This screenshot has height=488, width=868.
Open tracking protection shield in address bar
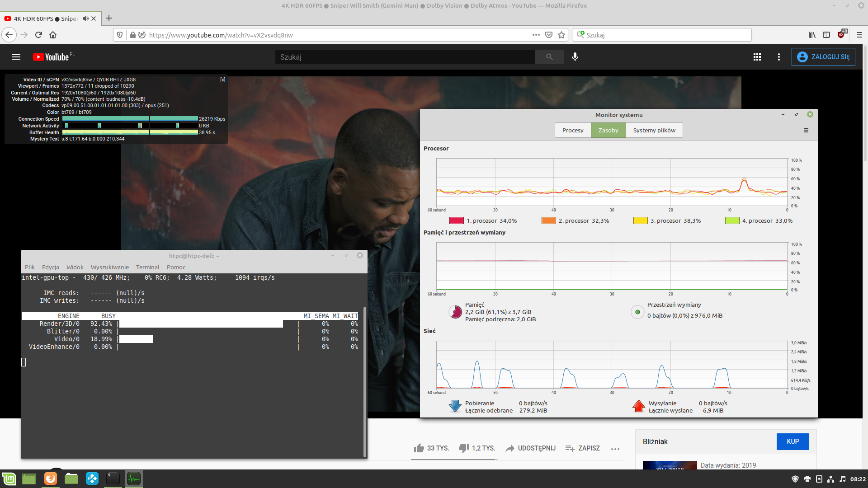point(120,35)
